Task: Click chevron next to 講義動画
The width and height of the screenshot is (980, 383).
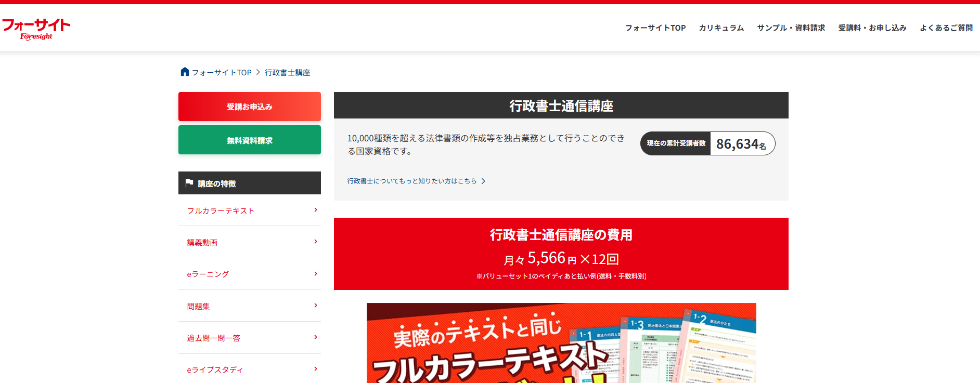Action: click(x=316, y=242)
